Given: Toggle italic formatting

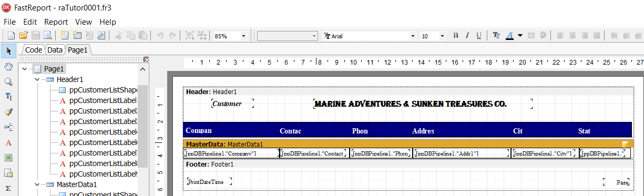Looking at the screenshot, I should (x=467, y=36).
